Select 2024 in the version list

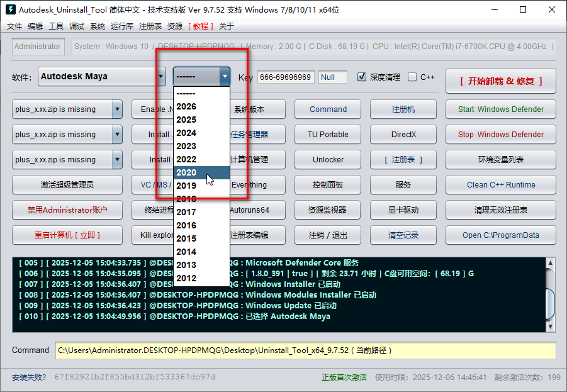point(201,133)
